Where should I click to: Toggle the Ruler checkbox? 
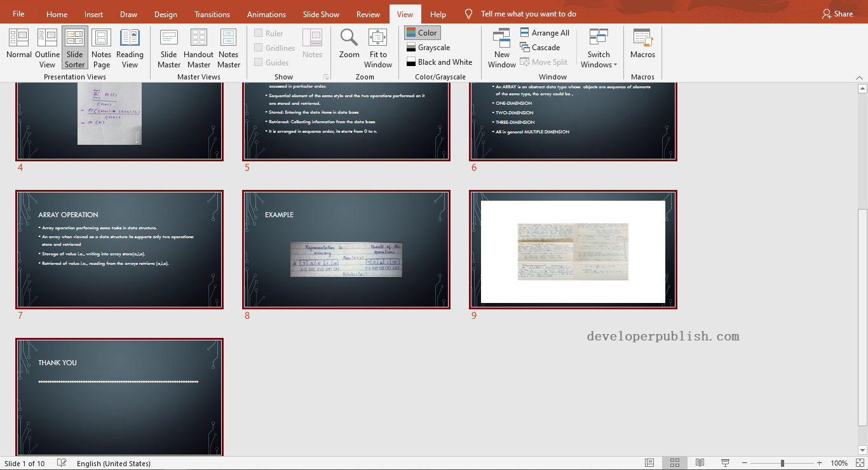click(x=269, y=33)
